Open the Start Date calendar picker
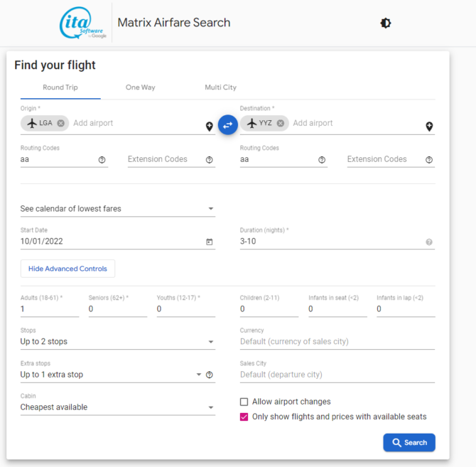 click(x=209, y=242)
